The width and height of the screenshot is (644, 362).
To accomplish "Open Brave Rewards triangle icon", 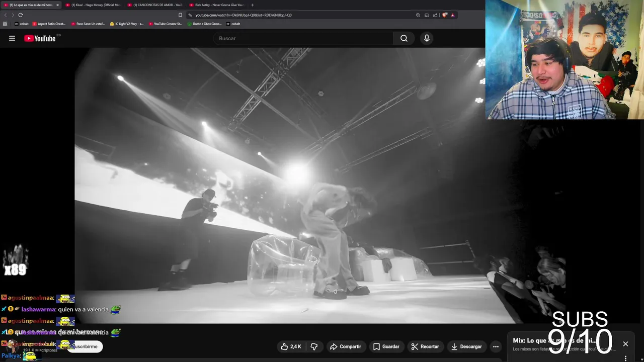I will coord(453,15).
